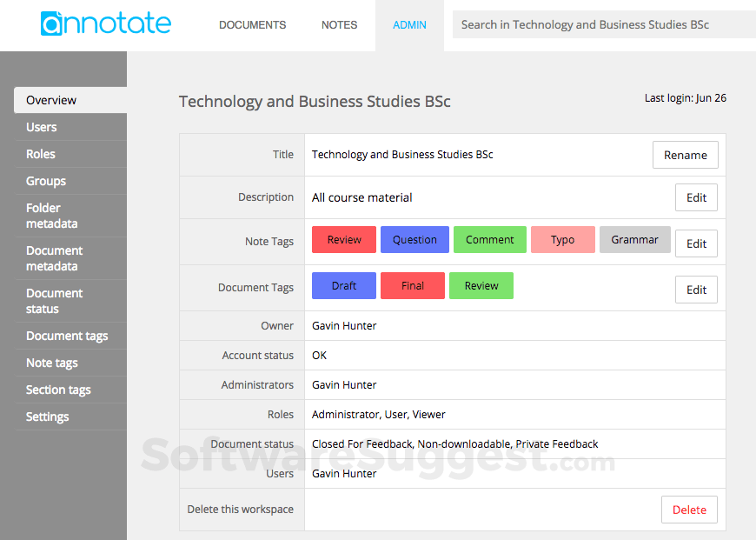Go to Roles in the sidebar
Screen dimensions: 756x540
click(x=41, y=154)
